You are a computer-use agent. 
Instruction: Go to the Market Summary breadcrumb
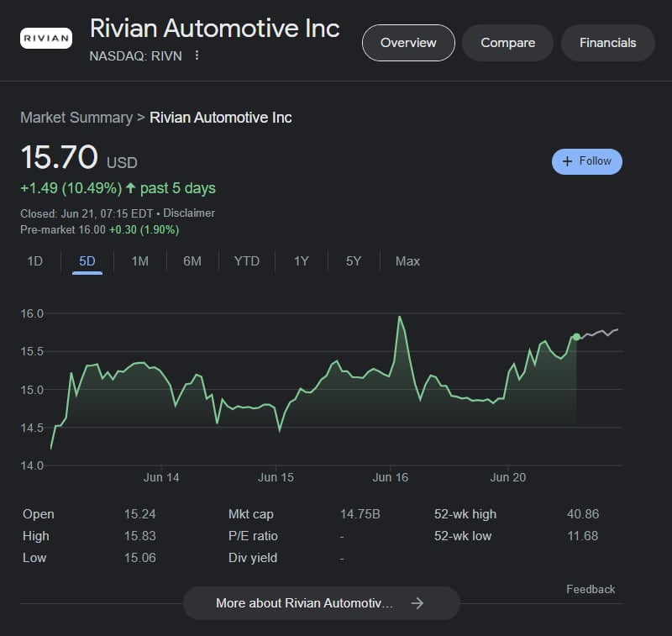[76, 118]
